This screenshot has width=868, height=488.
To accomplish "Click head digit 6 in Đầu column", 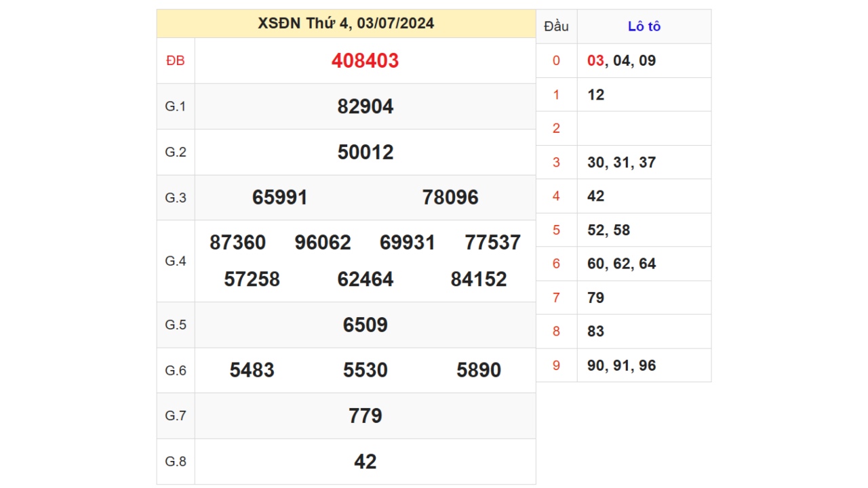I will [x=556, y=264].
